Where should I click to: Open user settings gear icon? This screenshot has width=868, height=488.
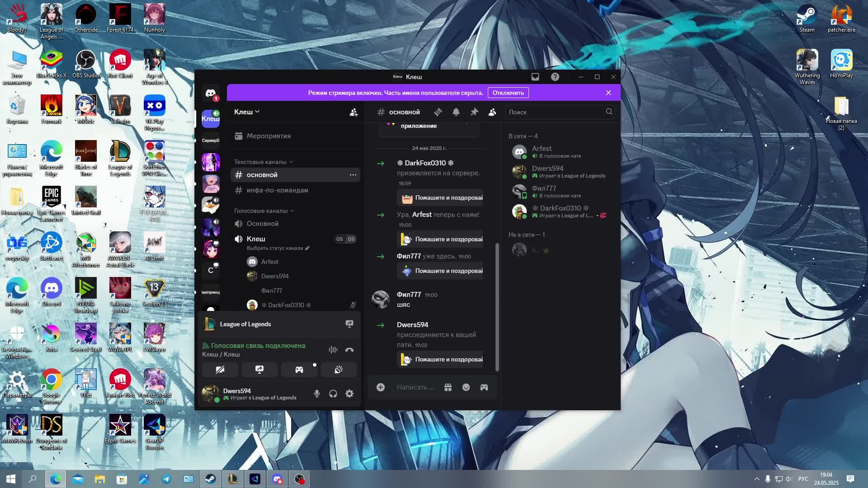pos(349,394)
